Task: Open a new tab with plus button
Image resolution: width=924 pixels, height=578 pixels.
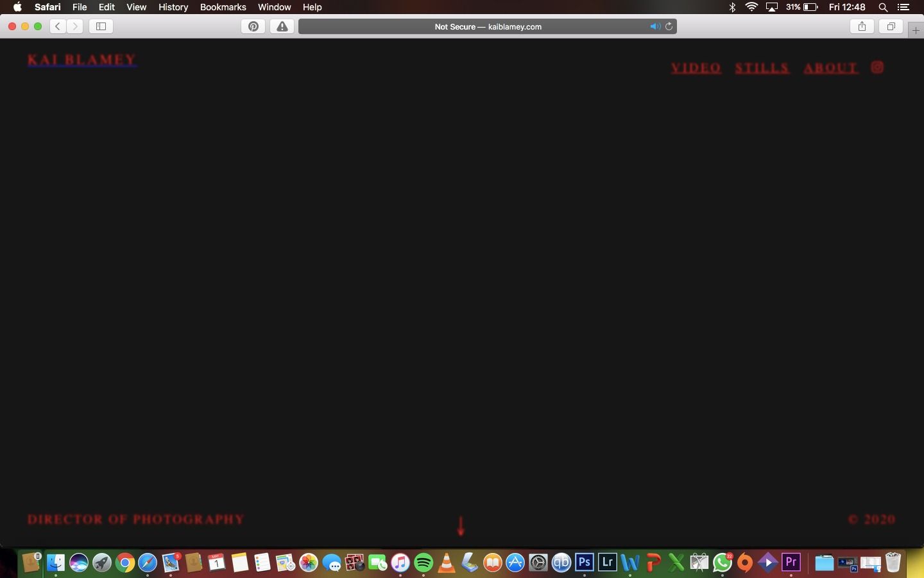Action: click(916, 30)
